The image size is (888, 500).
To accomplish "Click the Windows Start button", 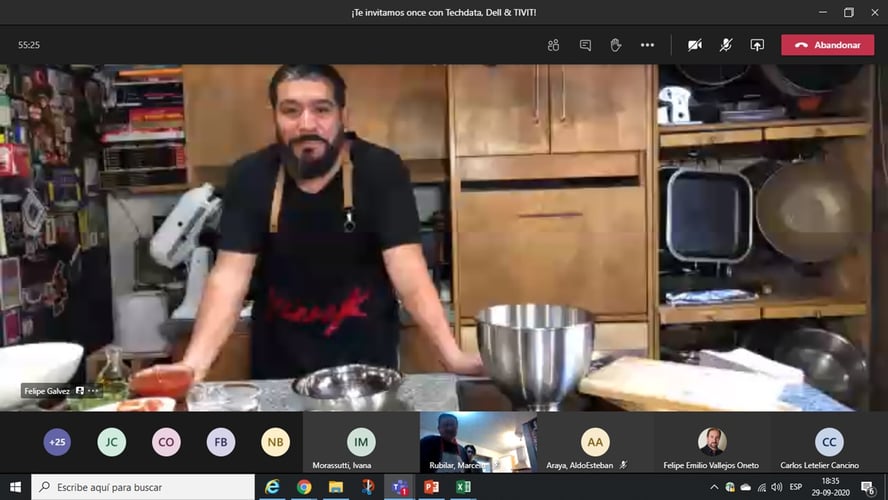I will click(x=15, y=487).
